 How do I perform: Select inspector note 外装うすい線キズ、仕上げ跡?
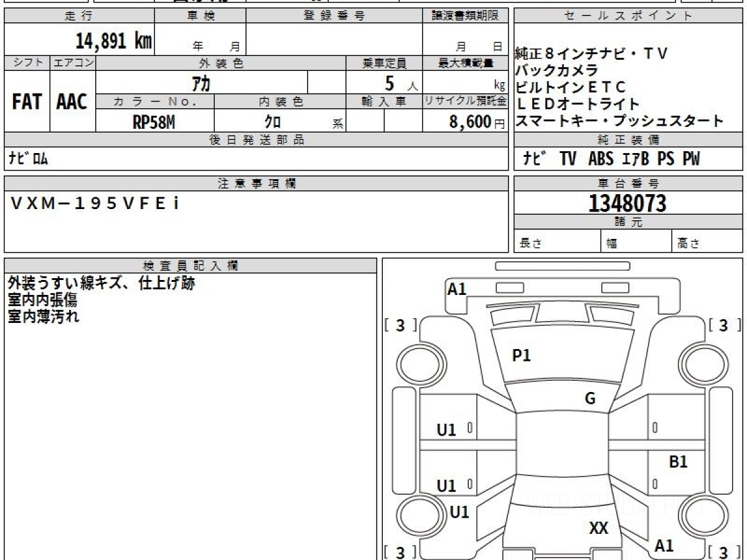(101, 284)
